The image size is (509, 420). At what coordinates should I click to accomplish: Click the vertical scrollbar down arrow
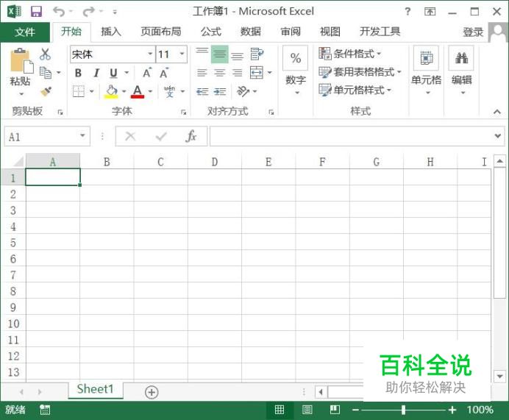(x=499, y=376)
